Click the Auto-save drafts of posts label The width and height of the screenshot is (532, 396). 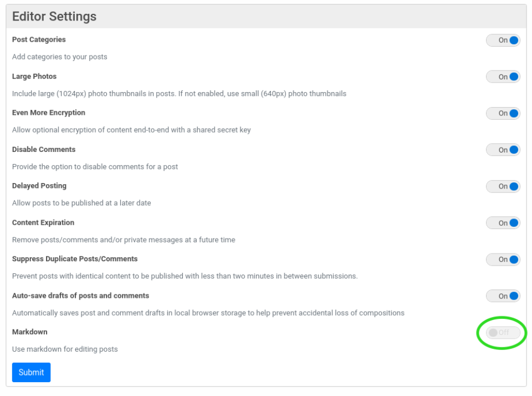(x=80, y=296)
